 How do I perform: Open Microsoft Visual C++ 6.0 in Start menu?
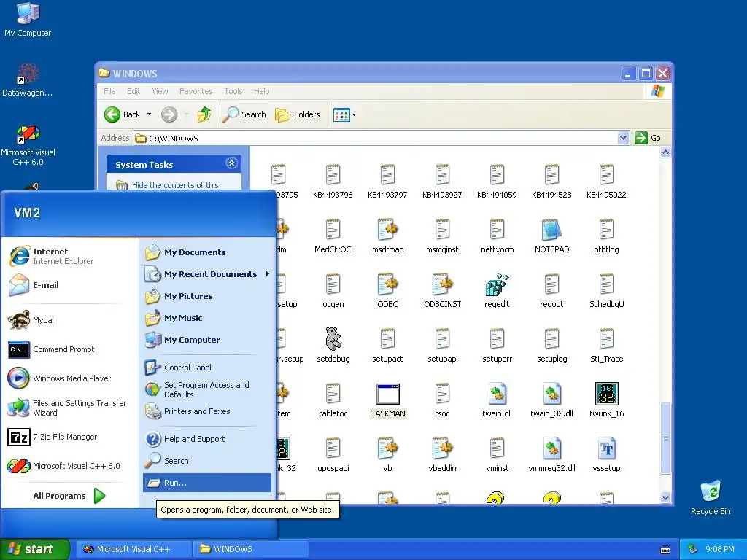(64, 466)
